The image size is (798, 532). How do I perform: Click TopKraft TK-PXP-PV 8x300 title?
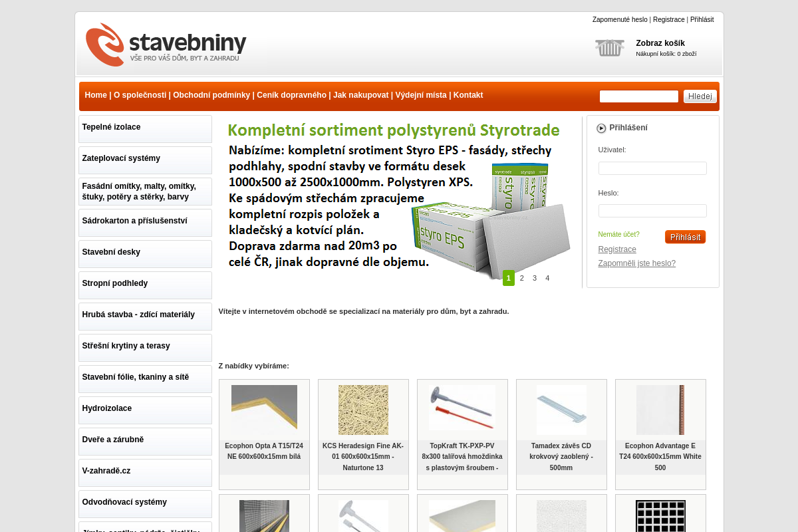click(462, 457)
